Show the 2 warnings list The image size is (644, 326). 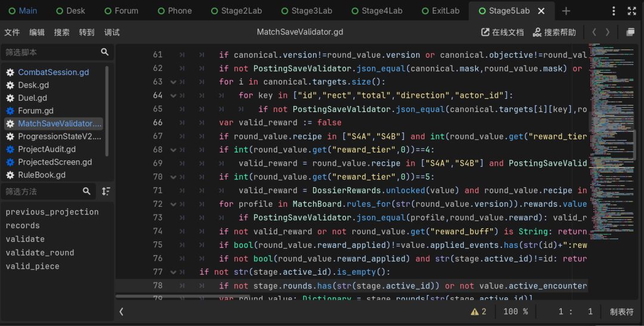[x=479, y=312]
